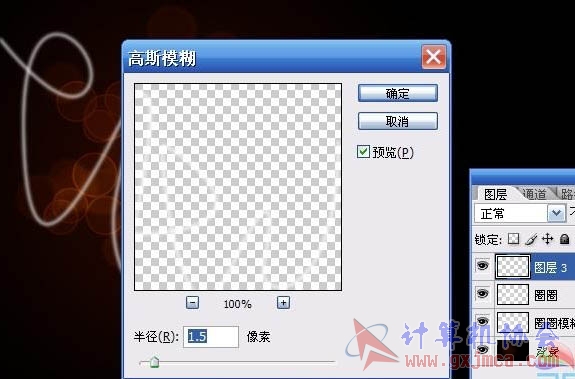This screenshot has height=379, width=575.
Task: Toggle lock transparent pixels icon
Action: click(x=513, y=239)
